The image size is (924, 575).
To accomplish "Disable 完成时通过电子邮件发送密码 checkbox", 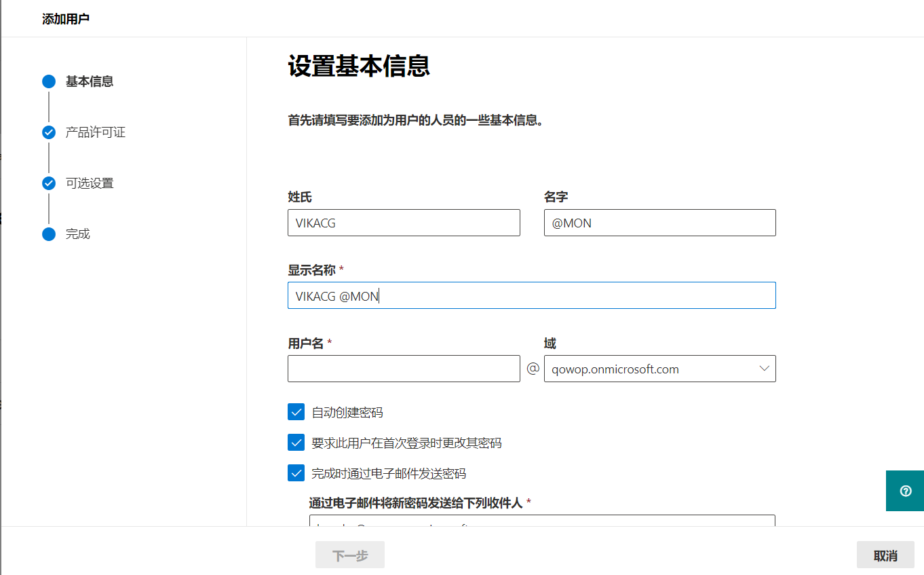I will (x=296, y=473).
